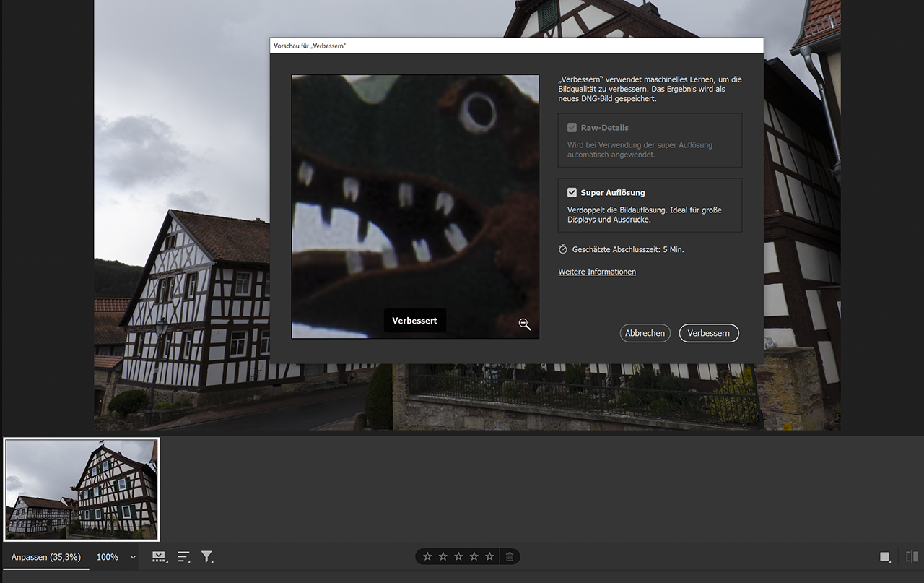Click the single view mode square icon
This screenshot has width=924, height=583.
tap(884, 557)
